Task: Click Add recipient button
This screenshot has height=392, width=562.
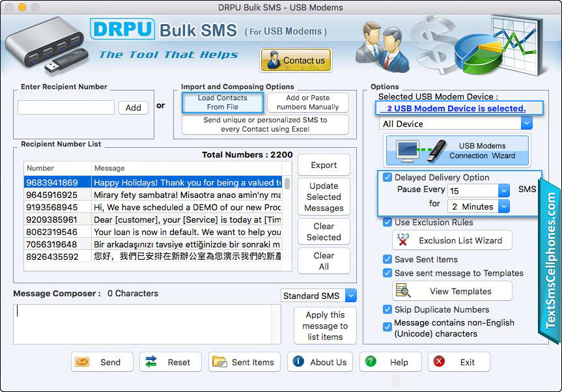Action: click(x=133, y=107)
